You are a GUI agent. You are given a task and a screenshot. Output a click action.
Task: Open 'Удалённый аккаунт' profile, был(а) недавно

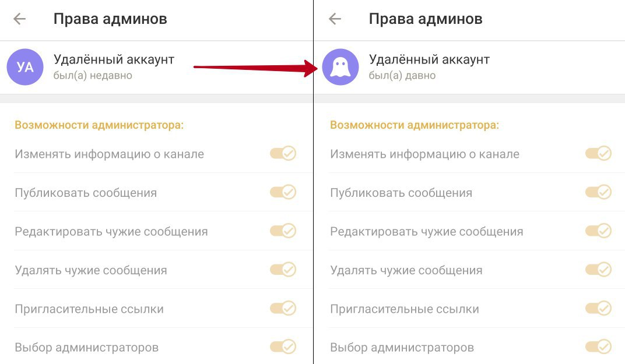[x=114, y=66]
